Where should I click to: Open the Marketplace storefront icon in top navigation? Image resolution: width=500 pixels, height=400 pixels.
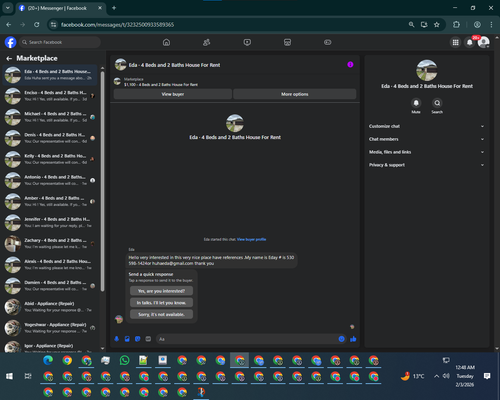[x=287, y=42]
